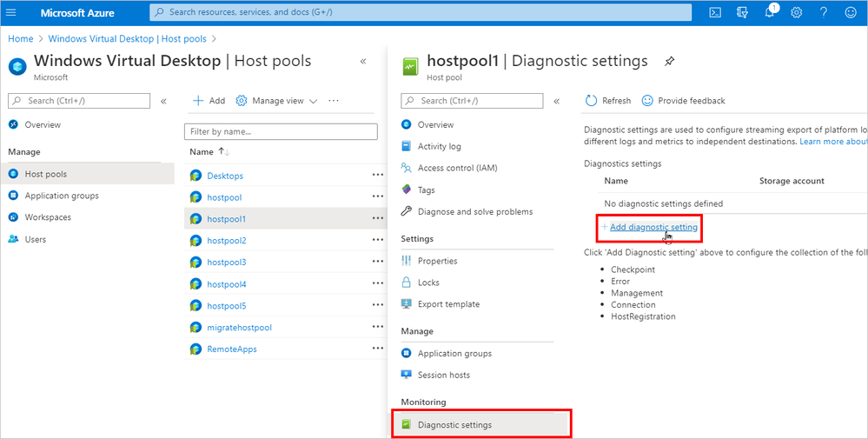Viewport: 868px width, 439px height.
Task: Open portal settings gear
Action: pos(797,12)
